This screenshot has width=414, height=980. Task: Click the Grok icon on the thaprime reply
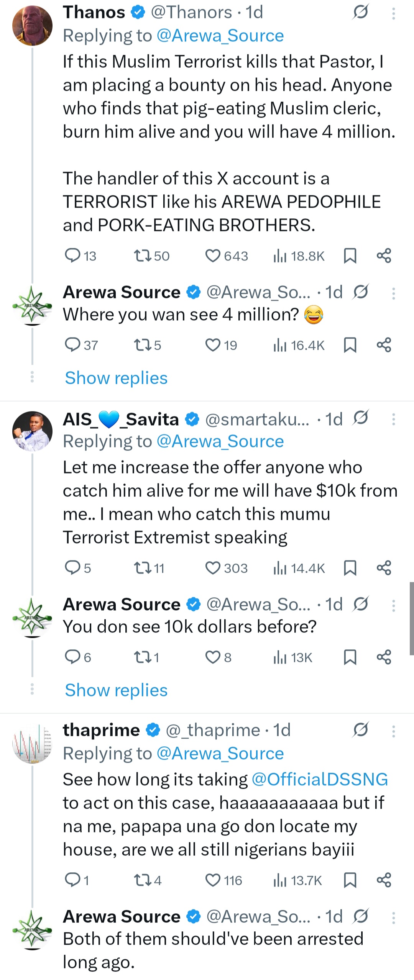pos(361,730)
